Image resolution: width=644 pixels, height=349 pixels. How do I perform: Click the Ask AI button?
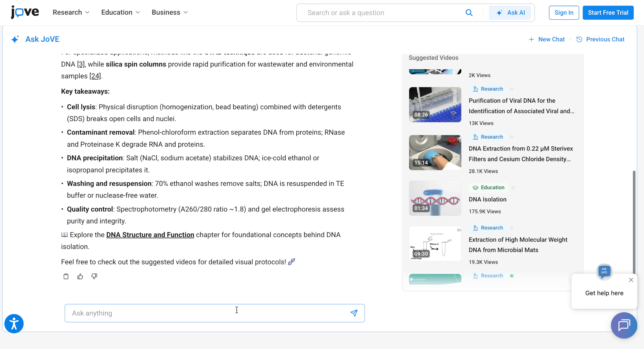(x=510, y=13)
